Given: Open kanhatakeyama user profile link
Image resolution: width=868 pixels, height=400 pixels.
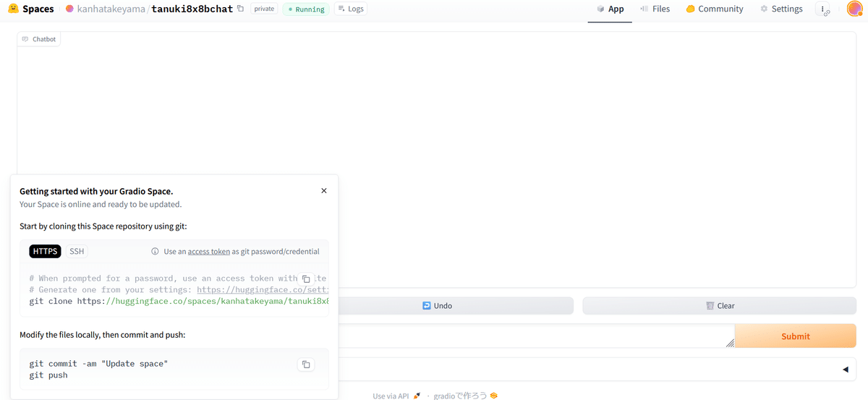Looking at the screenshot, I should 111,9.
